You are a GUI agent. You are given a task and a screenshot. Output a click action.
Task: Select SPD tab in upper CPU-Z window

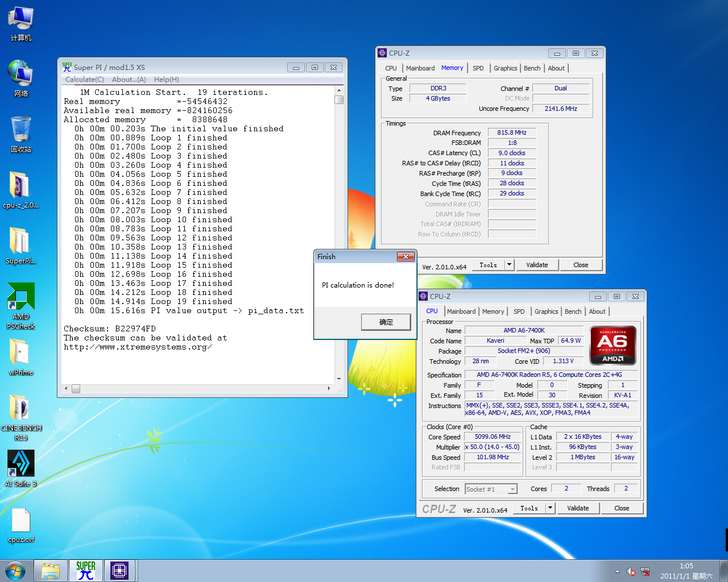point(478,68)
